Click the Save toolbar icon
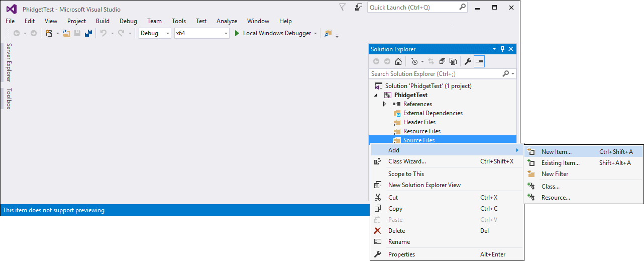Viewport: 644px width, 261px height. point(77,33)
